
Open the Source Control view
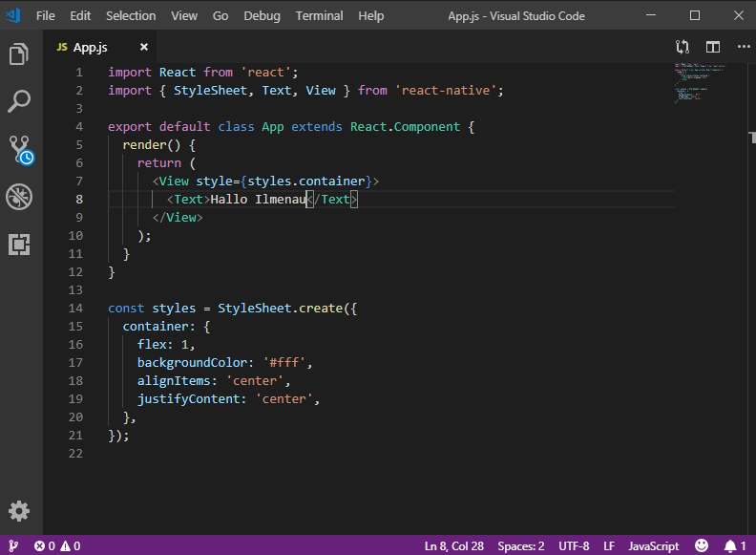19,149
